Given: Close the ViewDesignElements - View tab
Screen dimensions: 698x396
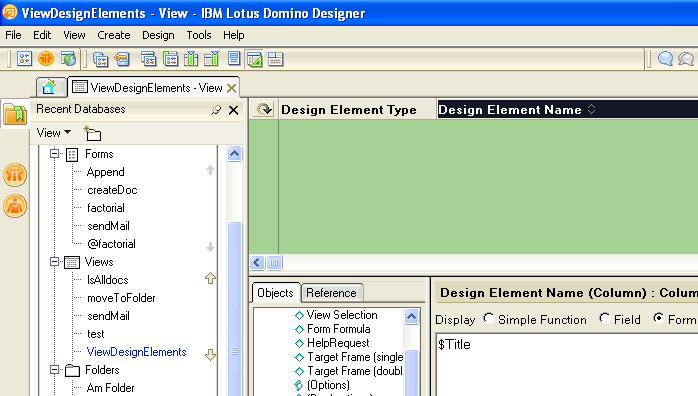Looking at the screenshot, I should point(231,88).
